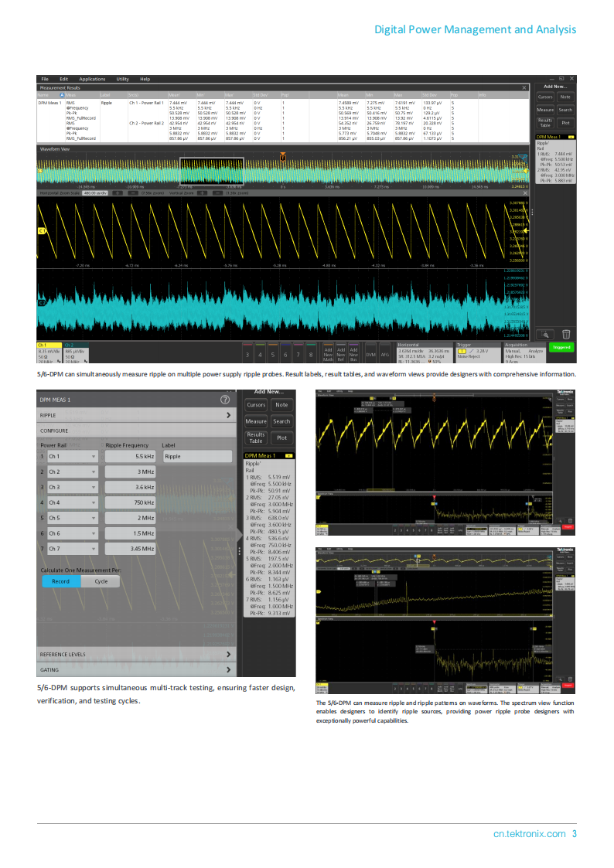Image resolution: width=614 pixels, height=868 pixels.
Task: Open the Utility menu
Action: pos(122,79)
